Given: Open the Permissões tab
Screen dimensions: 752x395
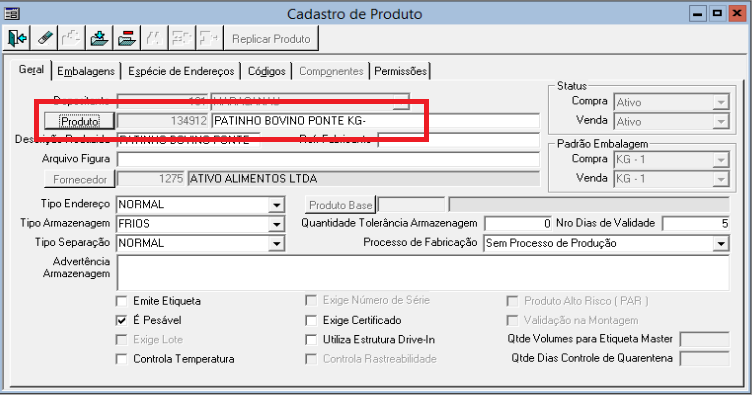Looking at the screenshot, I should click(x=400, y=71).
